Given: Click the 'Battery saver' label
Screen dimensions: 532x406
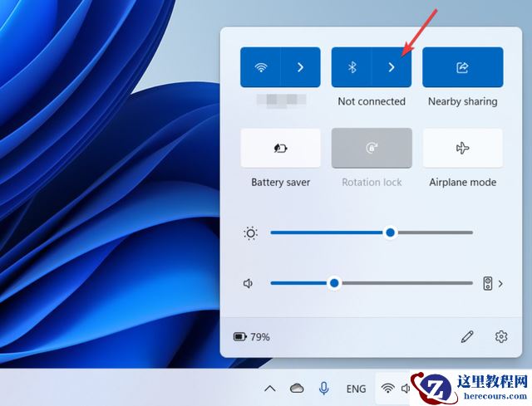Looking at the screenshot, I should (281, 183).
